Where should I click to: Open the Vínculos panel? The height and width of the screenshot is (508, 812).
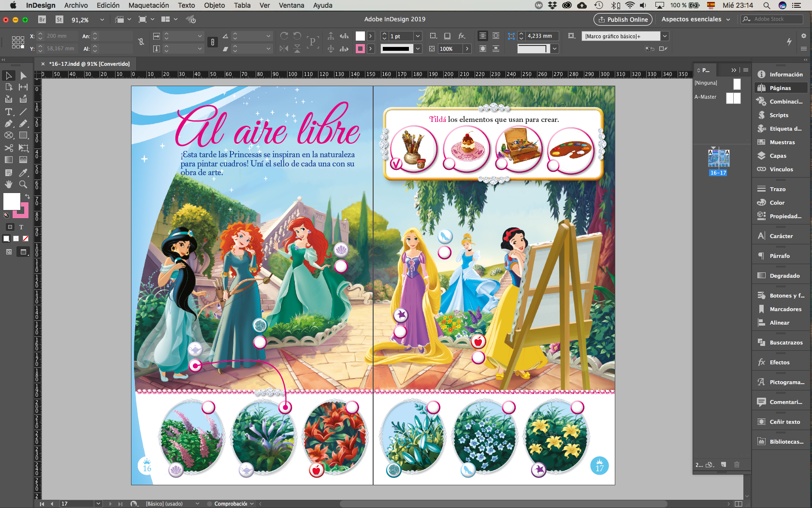[780, 169]
